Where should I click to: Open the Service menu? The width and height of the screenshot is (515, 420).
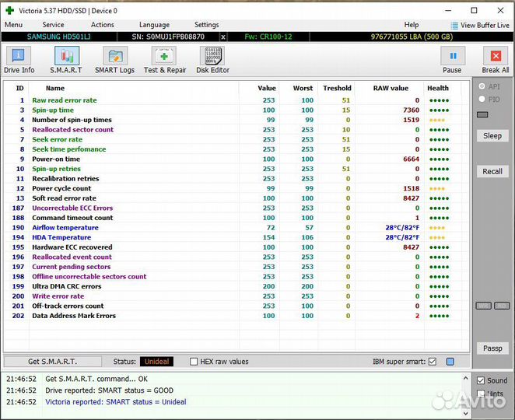pos(53,25)
